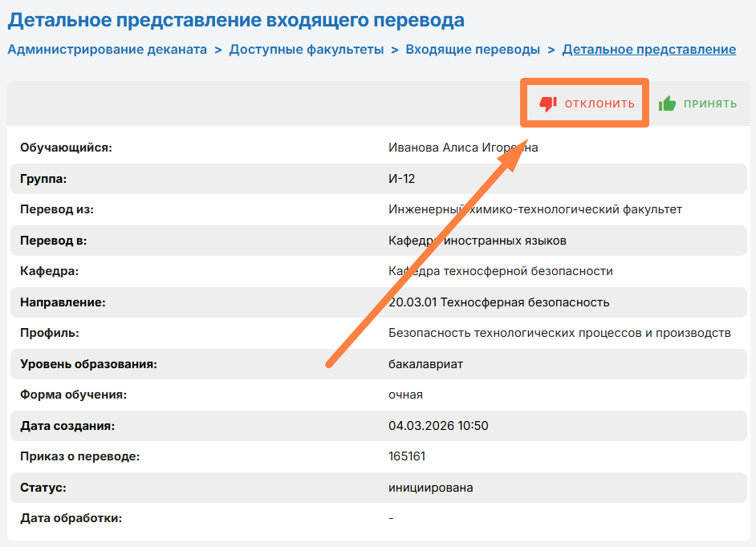Click the page heading Детальное представление входящего перевода
Screen dimensions: 756x547
click(236, 19)
